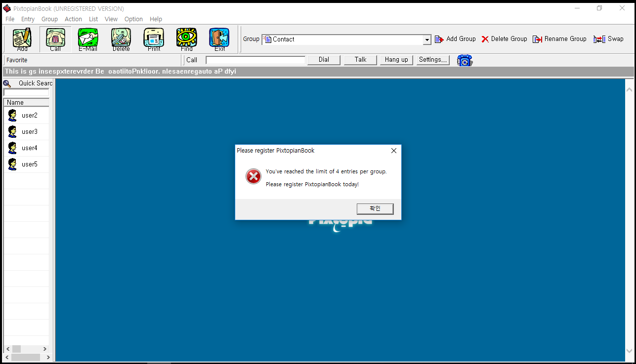Screen dimensions: 636x364
Task: Open the Entry menu
Action: click(x=28, y=19)
